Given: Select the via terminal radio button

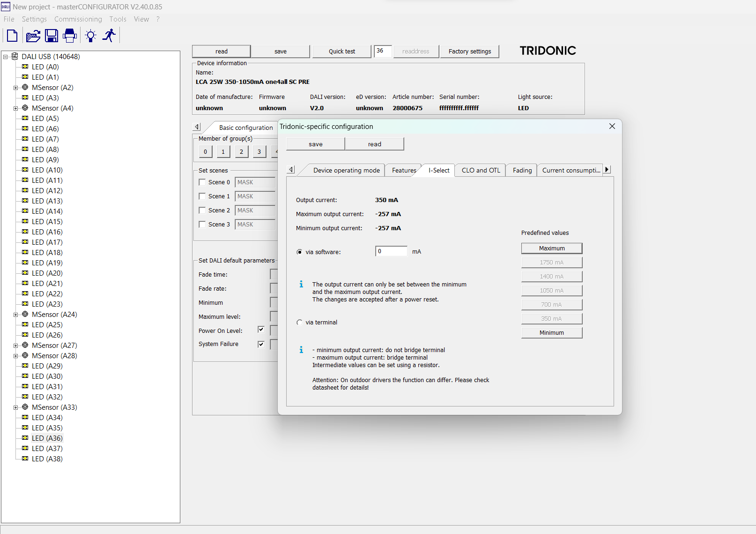Looking at the screenshot, I should click(x=299, y=323).
